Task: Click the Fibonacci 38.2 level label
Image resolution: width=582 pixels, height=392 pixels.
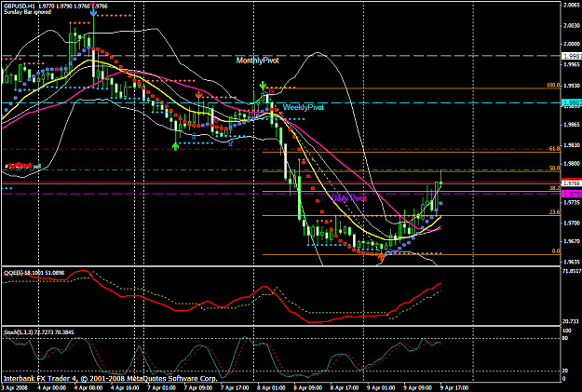Action: pos(554,188)
